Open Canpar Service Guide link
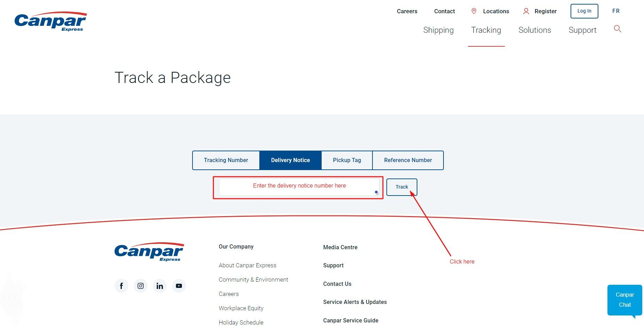Image resolution: width=644 pixels, height=328 pixels. tap(351, 320)
